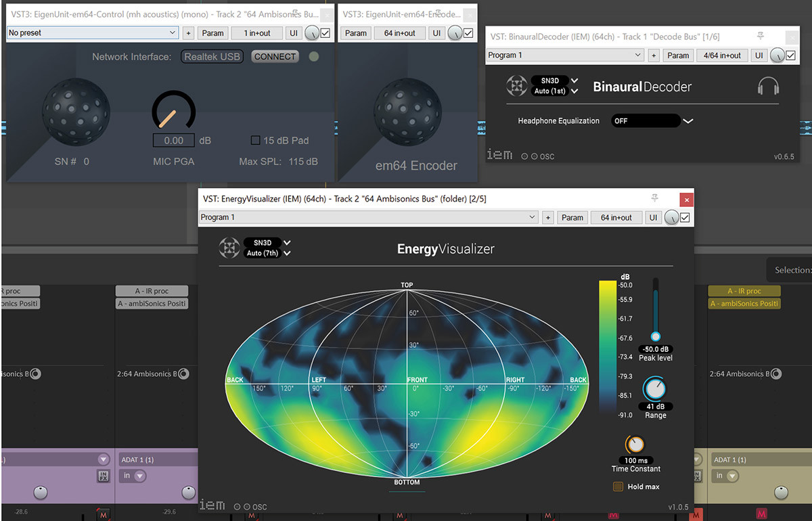Open input FX on the -28.6 purple track
This screenshot has height=521, width=812.
point(103,476)
